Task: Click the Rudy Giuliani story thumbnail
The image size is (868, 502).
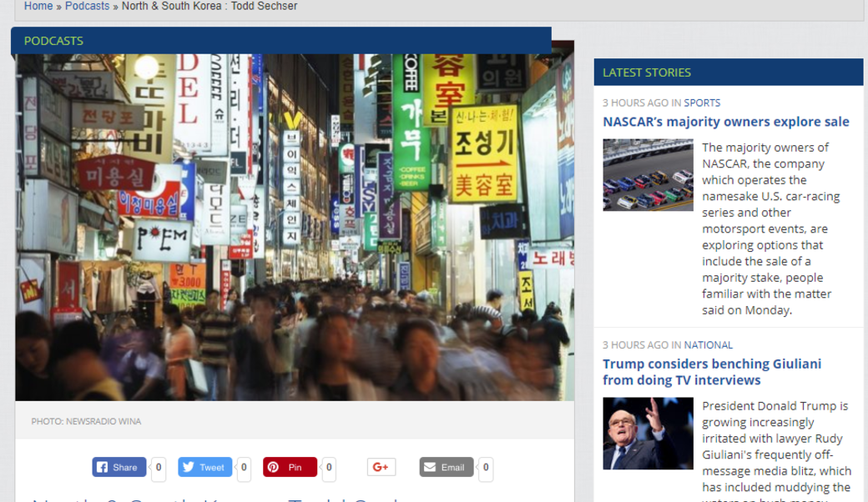Action: pyautogui.click(x=648, y=433)
